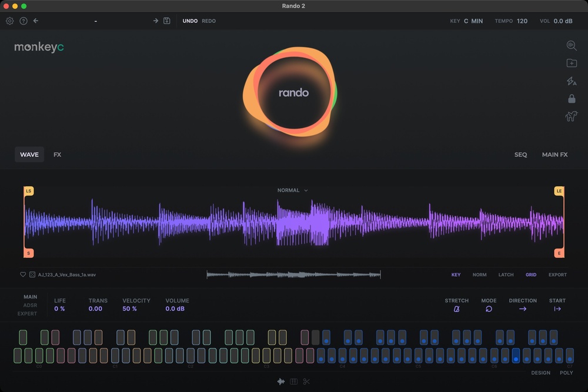Expand the NORMAL playback dropdown
The width and height of the screenshot is (588, 392).
pos(292,190)
